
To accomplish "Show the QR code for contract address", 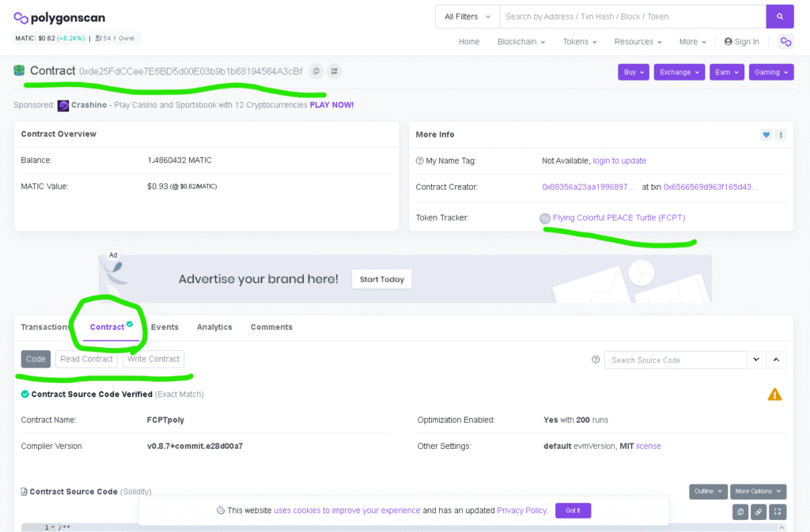I will pos(334,71).
